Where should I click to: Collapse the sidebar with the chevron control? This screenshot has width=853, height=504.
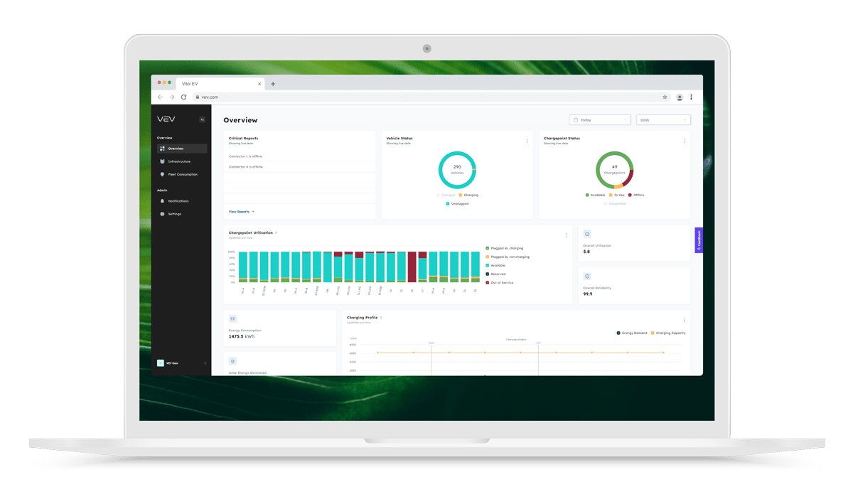pos(201,119)
